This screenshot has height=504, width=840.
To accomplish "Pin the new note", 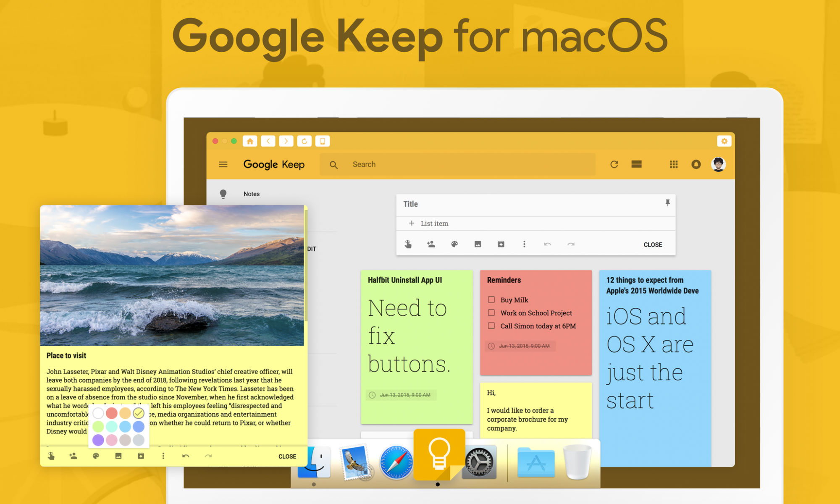I will [667, 203].
